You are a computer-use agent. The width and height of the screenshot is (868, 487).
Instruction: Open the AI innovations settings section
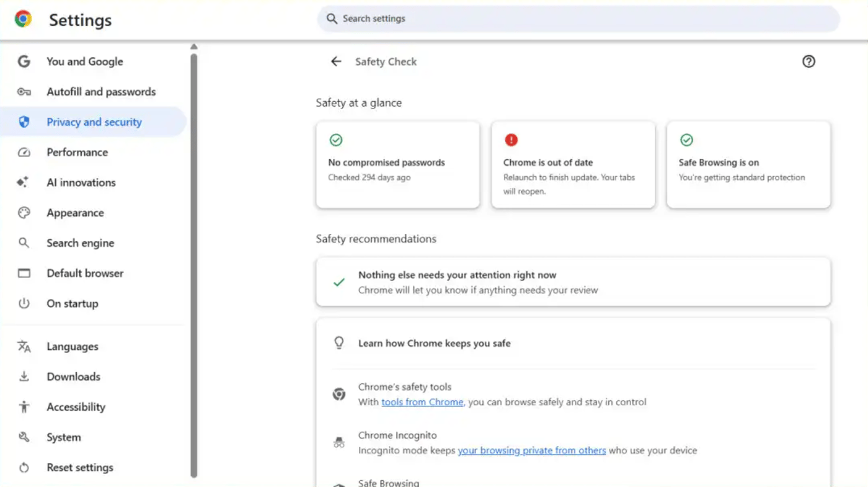point(81,182)
